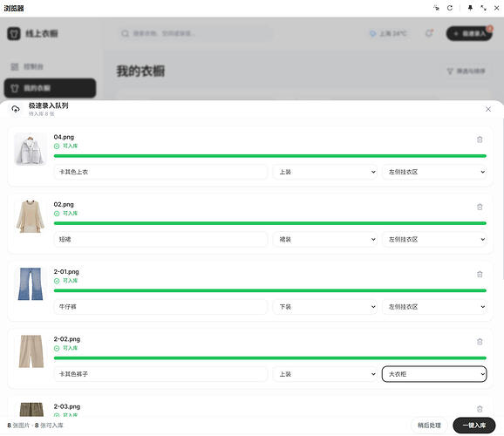Viewport: 504px width, 436px height.
Task: Click the 可入库 status under 04.png
Action: click(x=66, y=146)
